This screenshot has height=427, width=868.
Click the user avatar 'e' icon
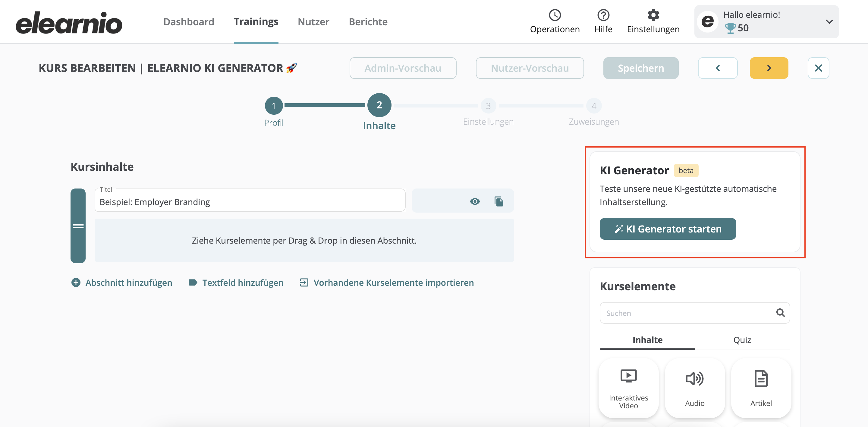708,22
